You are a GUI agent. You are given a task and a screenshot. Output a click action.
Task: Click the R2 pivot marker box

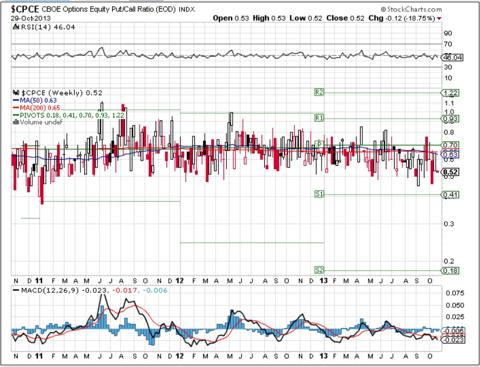pyautogui.click(x=319, y=92)
